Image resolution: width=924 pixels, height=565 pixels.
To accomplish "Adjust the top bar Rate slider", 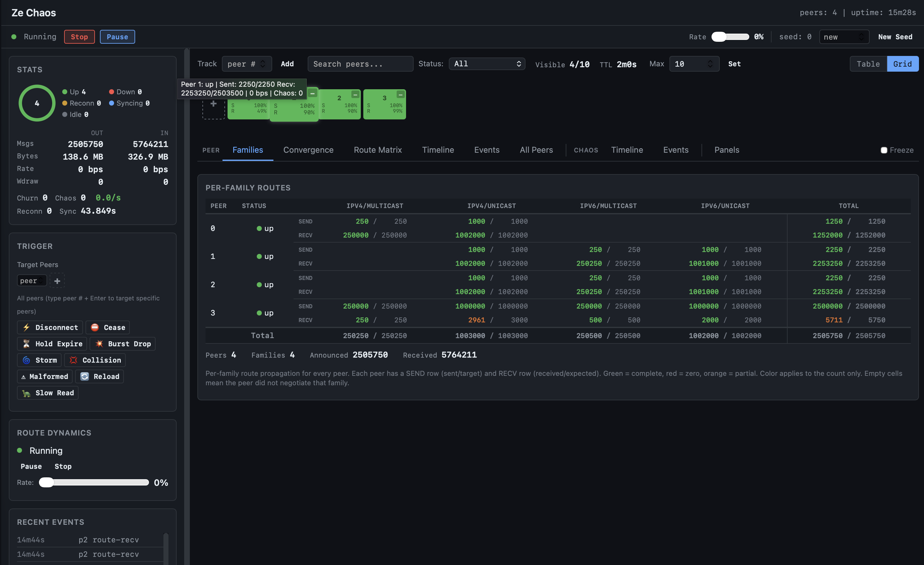I will coord(730,37).
